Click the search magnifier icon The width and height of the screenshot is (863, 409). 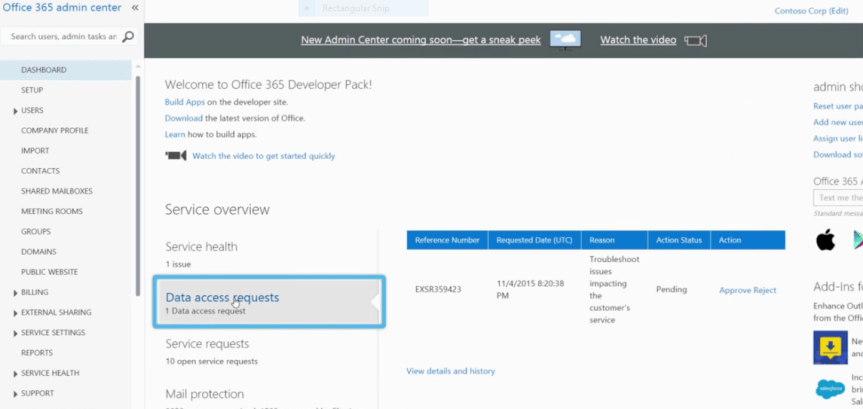pos(128,36)
